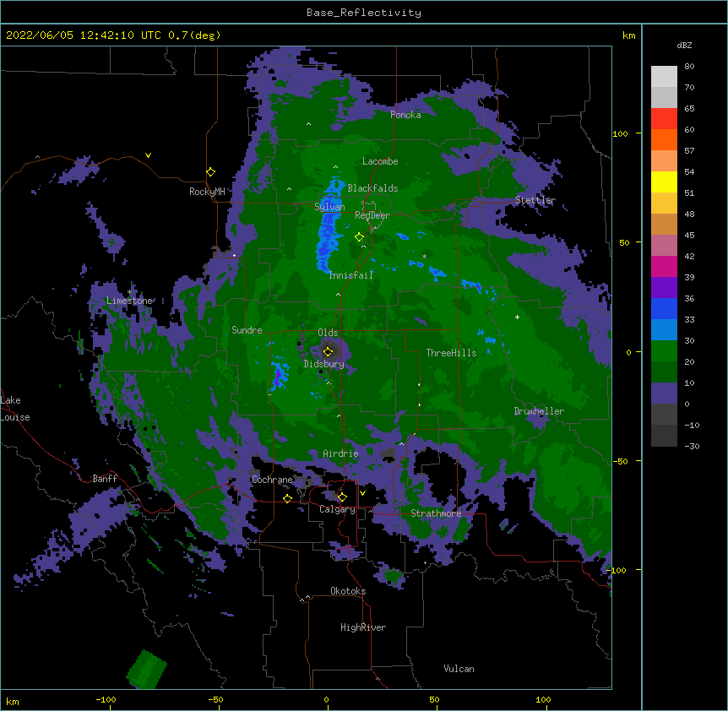728x711 pixels.
Task: Click the Cochrane town label
Action: [272, 480]
